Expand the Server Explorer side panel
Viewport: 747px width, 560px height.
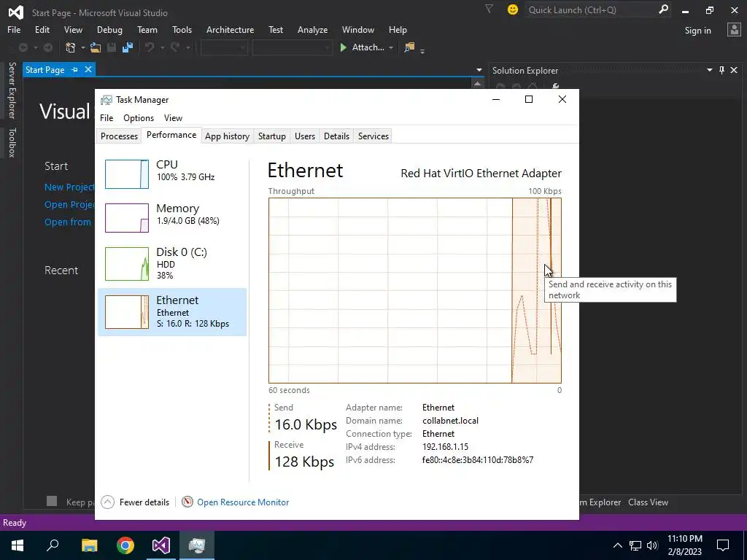(12, 90)
